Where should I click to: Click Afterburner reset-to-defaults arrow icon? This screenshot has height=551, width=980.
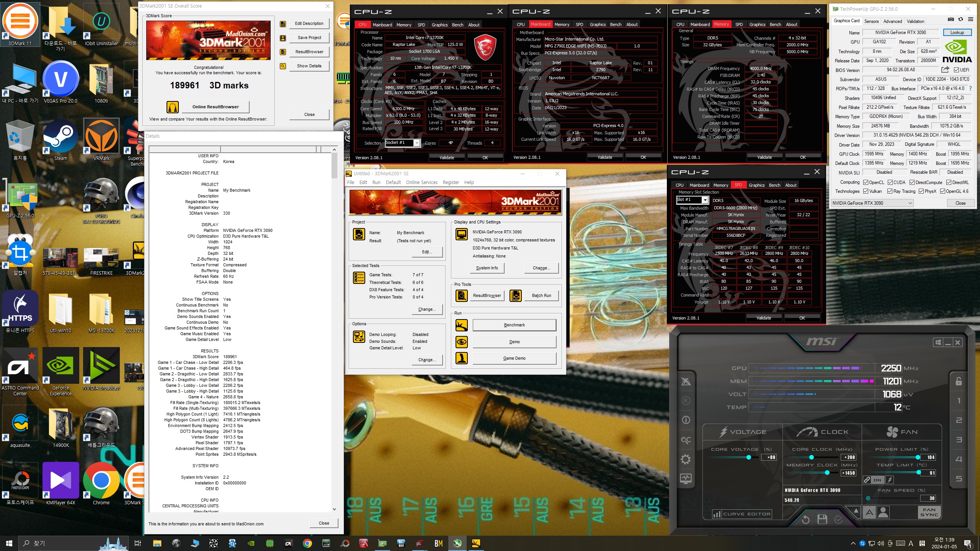click(805, 519)
